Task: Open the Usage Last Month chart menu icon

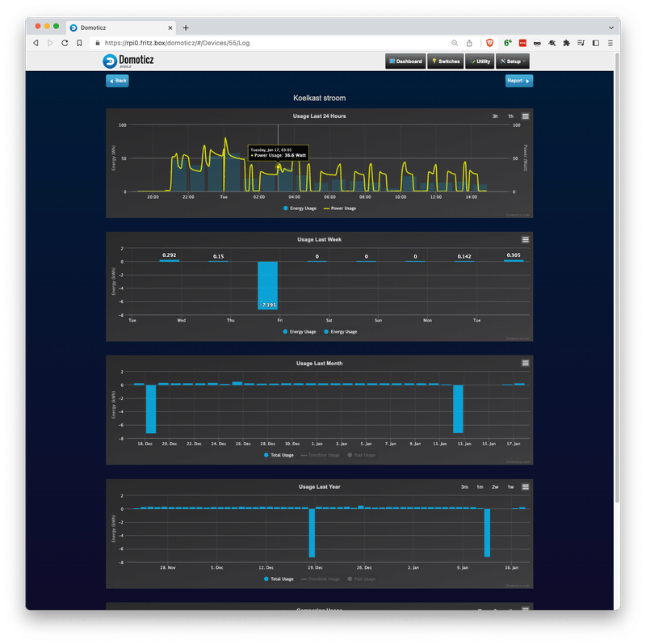Action: pyautogui.click(x=526, y=363)
